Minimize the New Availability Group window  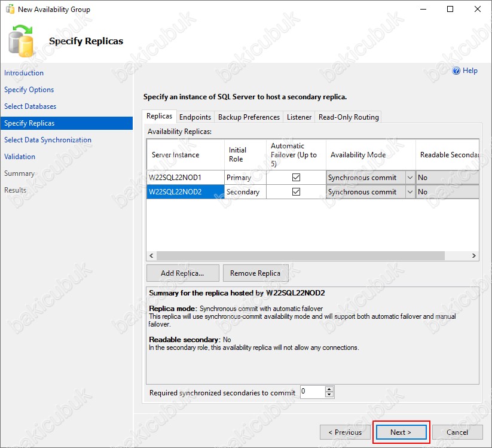(423, 9)
